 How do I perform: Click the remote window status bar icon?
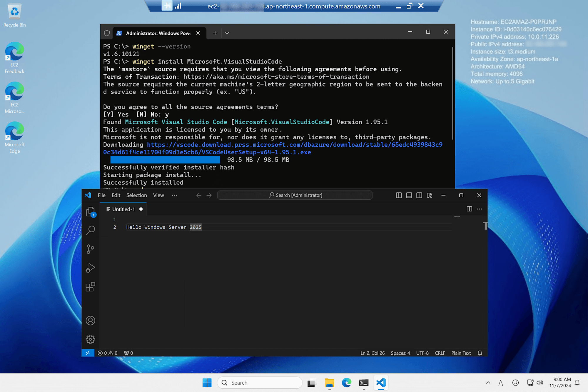tap(88, 353)
